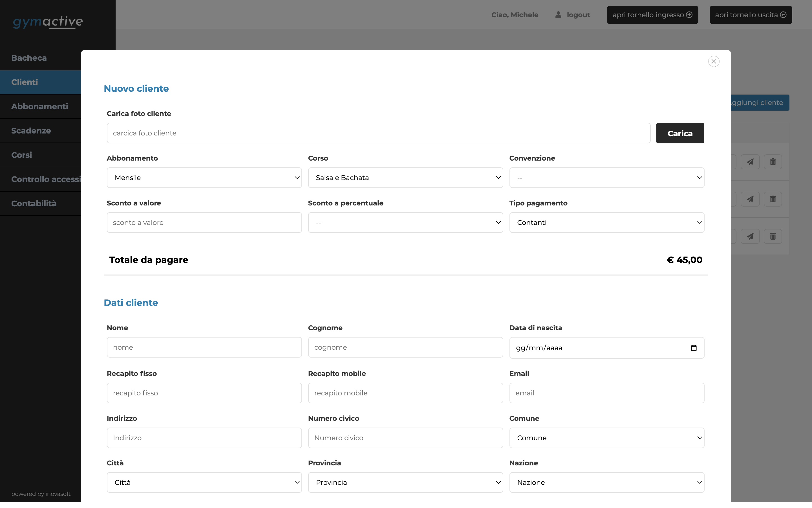Click the Aggiungi cliente button behind the dialog

(x=760, y=102)
